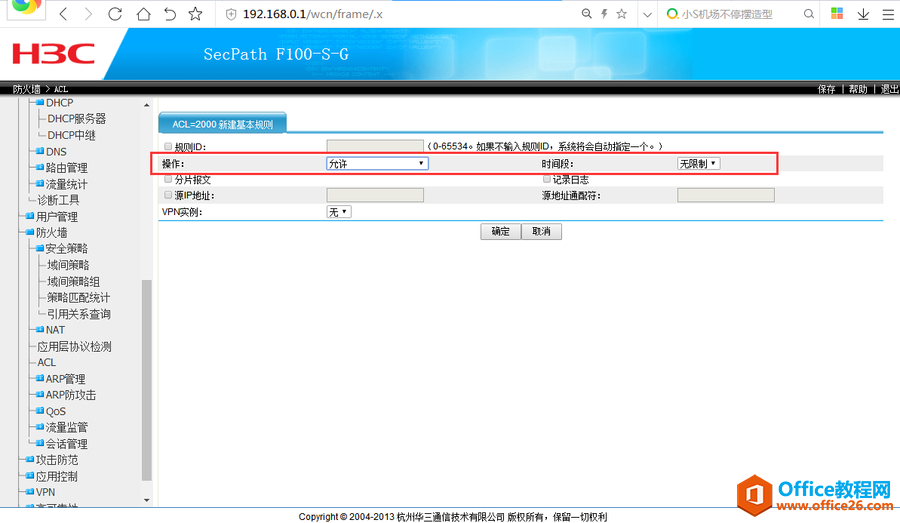The image size is (900, 523).
Task: Open ACL item in sidebar
Action: click(46, 363)
